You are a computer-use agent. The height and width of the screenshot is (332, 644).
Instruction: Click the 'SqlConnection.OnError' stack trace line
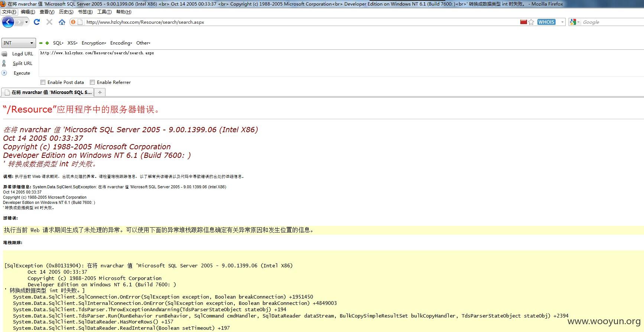pyautogui.click(x=163, y=297)
